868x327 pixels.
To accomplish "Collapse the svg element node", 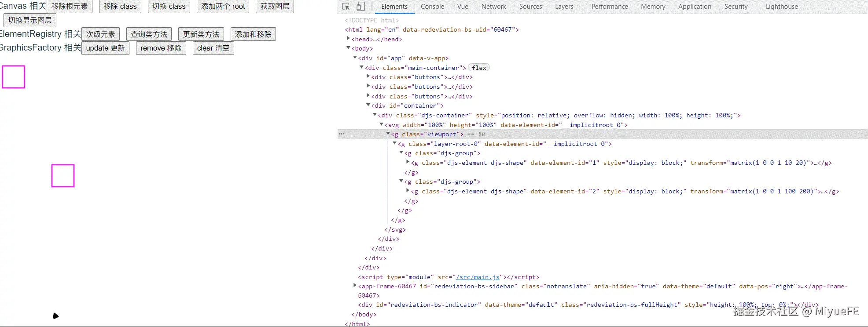I will pyautogui.click(x=381, y=124).
